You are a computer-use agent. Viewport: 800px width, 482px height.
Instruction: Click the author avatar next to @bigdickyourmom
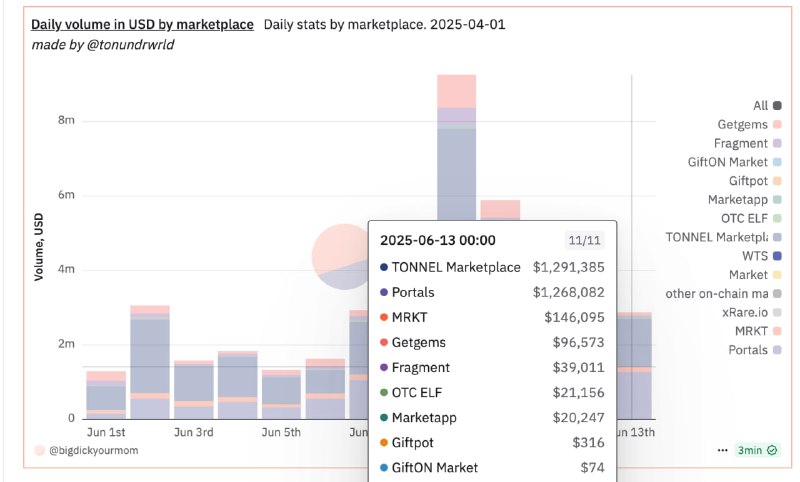39,450
